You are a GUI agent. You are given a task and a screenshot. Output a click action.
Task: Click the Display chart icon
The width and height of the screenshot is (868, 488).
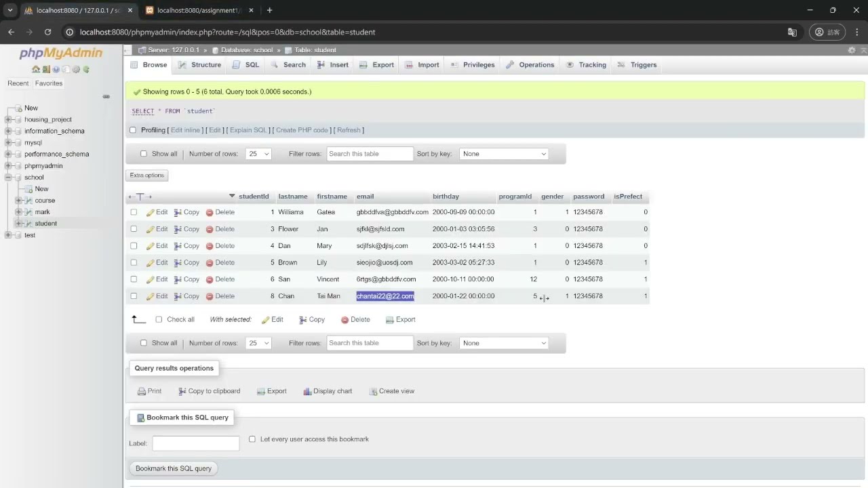coord(307,391)
